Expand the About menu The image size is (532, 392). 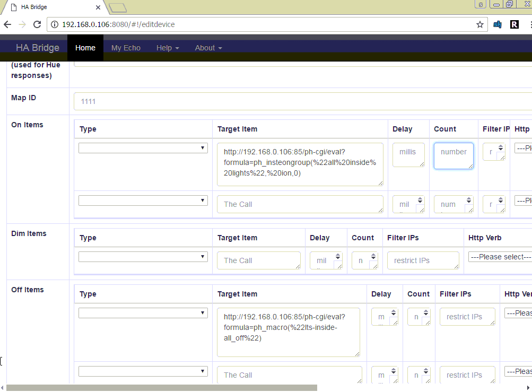click(208, 48)
